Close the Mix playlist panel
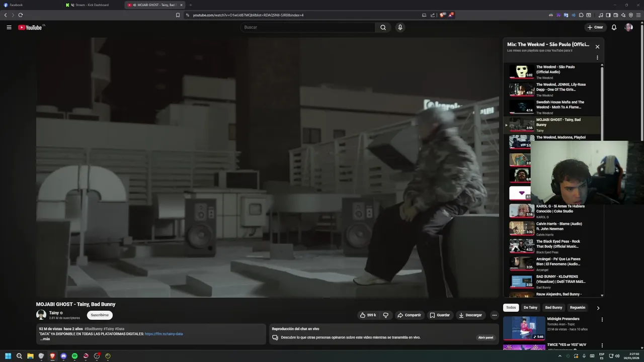 pos(597,47)
